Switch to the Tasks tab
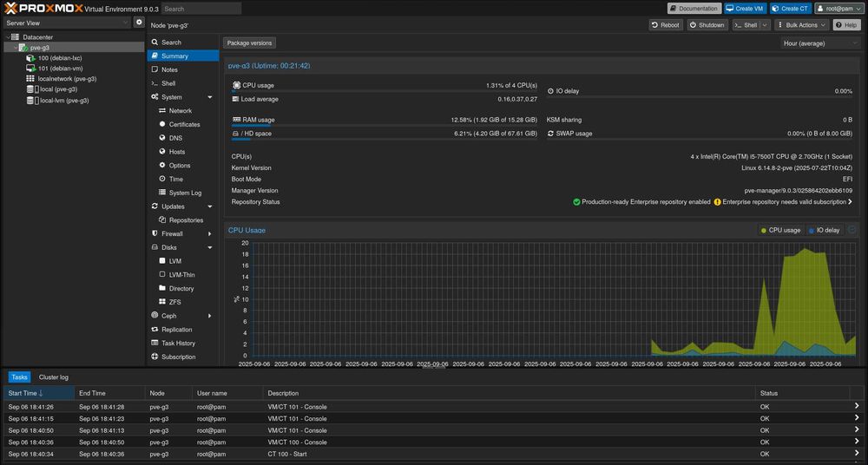868x465 pixels. [19, 377]
